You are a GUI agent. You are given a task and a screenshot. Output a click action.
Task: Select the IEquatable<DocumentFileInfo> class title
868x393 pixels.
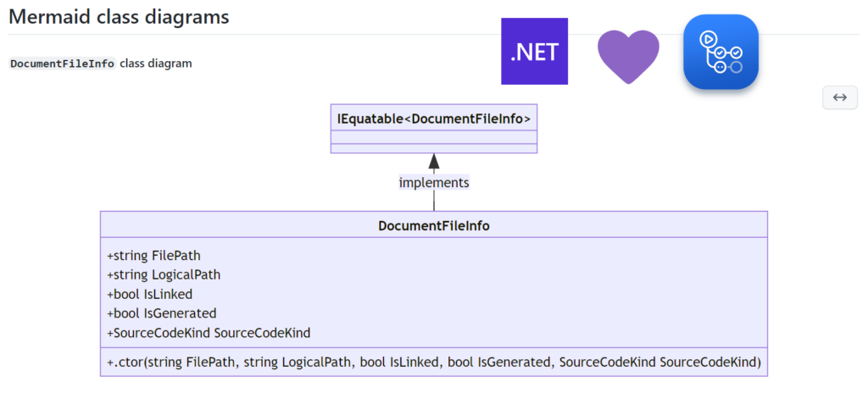pyautogui.click(x=434, y=118)
